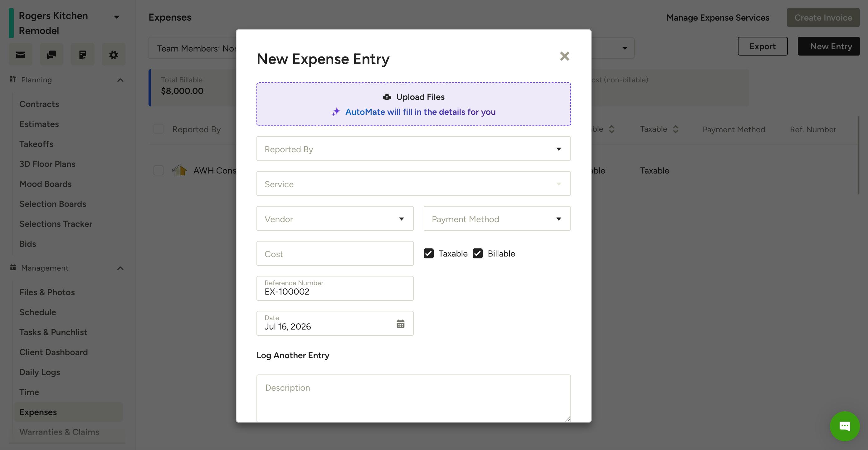The image size is (868, 450).
Task: Click AutoMate will fill in details link
Action: click(420, 112)
